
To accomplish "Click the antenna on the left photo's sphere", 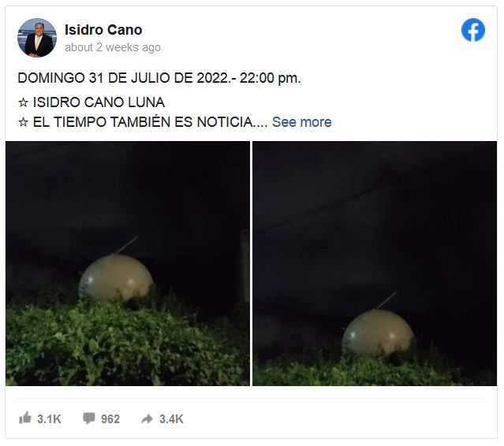I will tap(127, 245).
